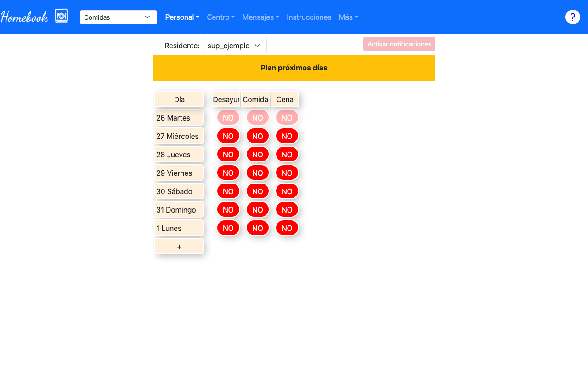
Task: Select the 27 Miércoles day row
Action: click(179, 136)
